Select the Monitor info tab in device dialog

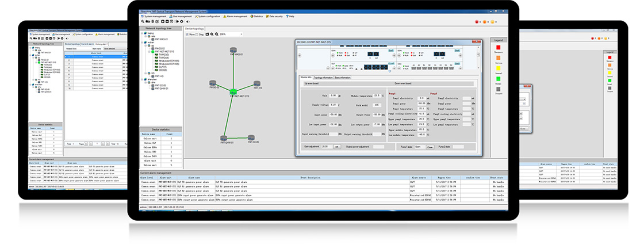point(306,77)
